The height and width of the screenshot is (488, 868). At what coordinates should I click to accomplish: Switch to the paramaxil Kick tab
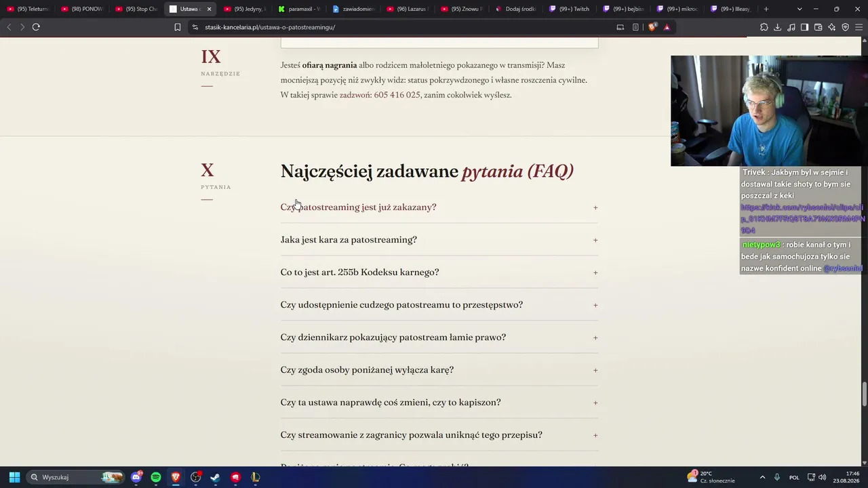click(x=300, y=9)
